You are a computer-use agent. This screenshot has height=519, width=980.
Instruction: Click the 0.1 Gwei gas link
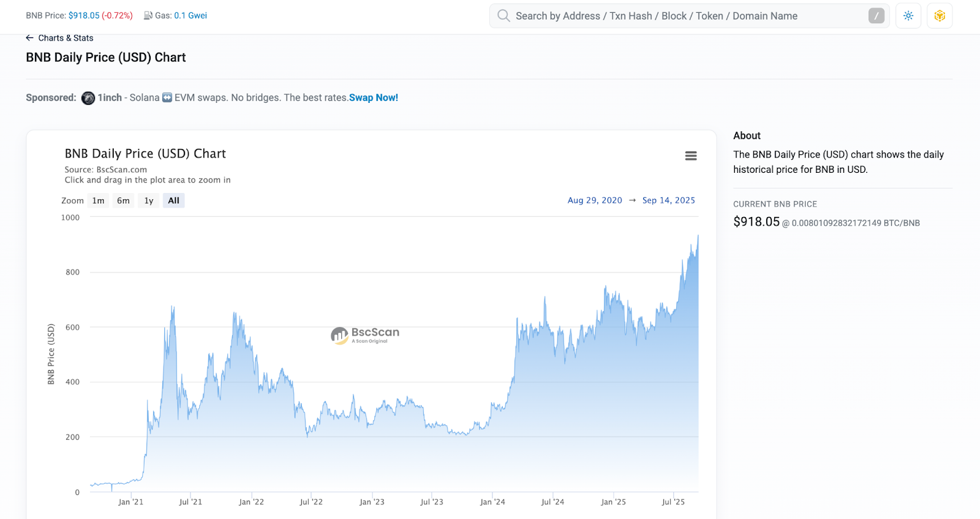point(190,15)
